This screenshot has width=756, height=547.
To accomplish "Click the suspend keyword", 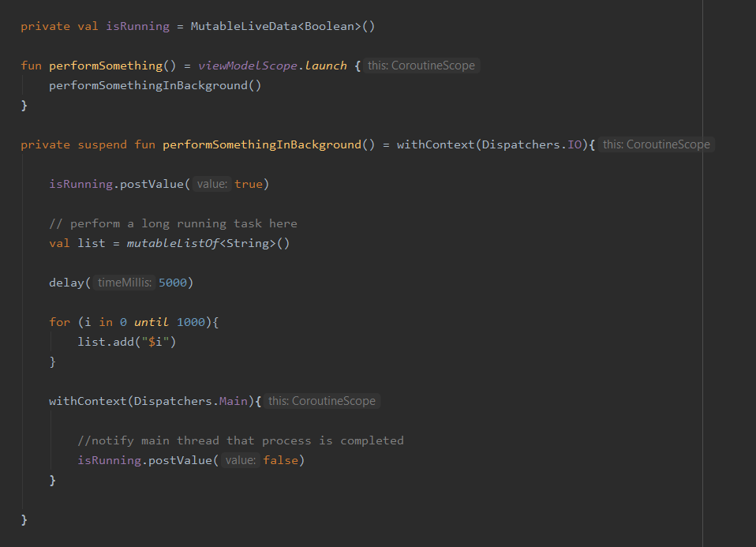I will click(x=103, y=144).
